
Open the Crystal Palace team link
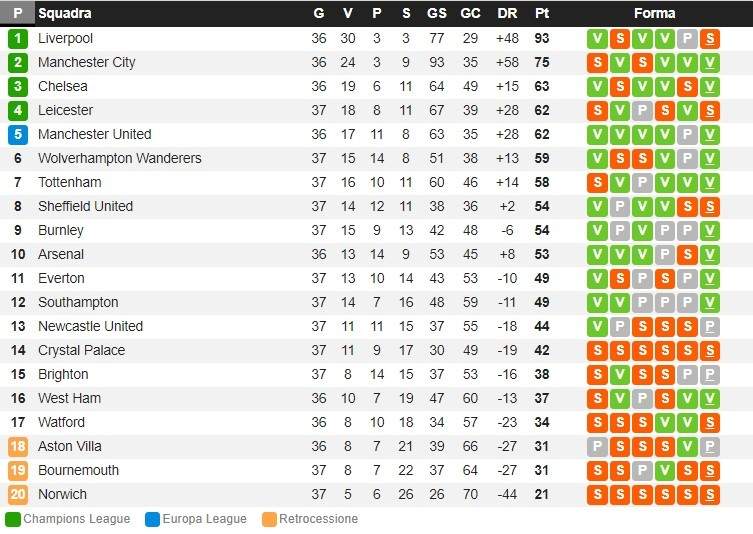coord(82,350)
